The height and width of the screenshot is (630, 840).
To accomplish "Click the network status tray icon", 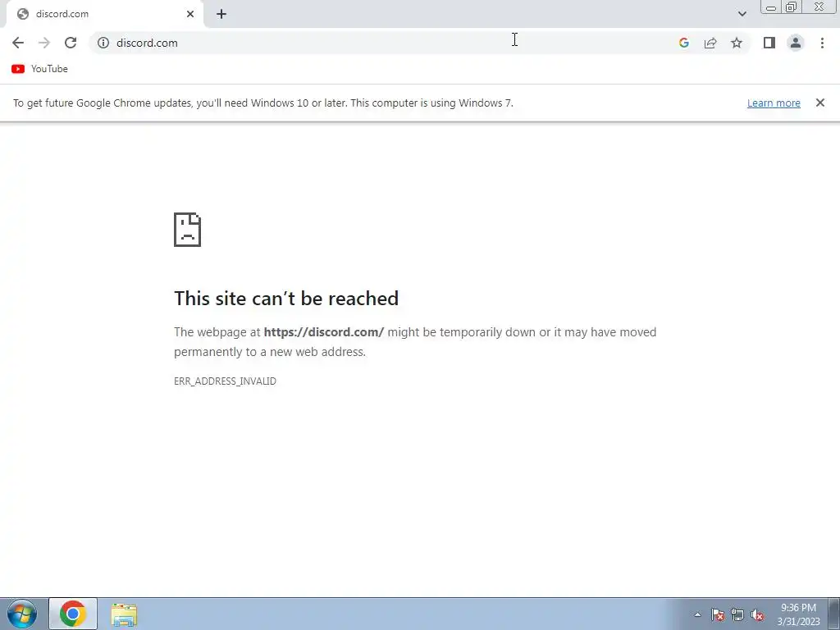I will (737, 615).
